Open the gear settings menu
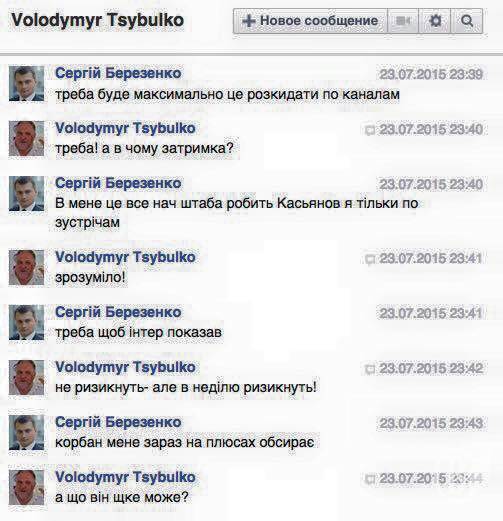 point(435,21)
